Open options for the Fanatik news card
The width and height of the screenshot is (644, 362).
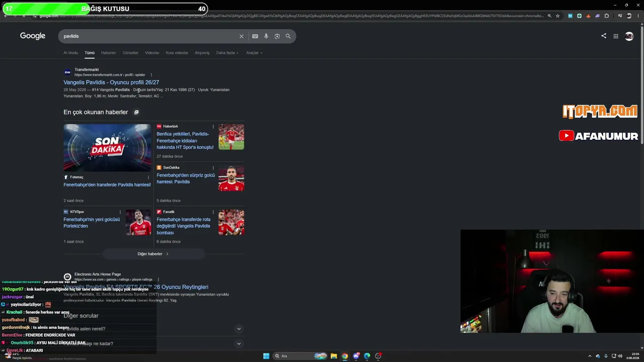pos(213,212)
